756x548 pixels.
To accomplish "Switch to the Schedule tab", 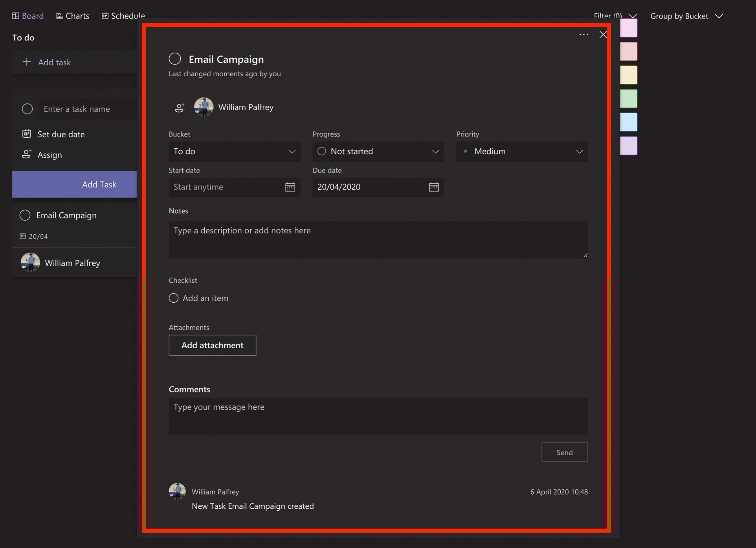I will click(x=123, y=16).
